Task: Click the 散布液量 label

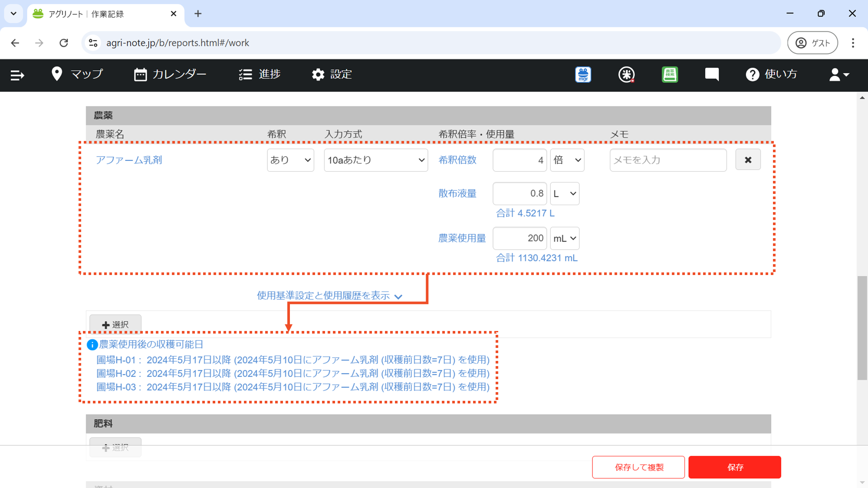Action: [x=457, y=193]
